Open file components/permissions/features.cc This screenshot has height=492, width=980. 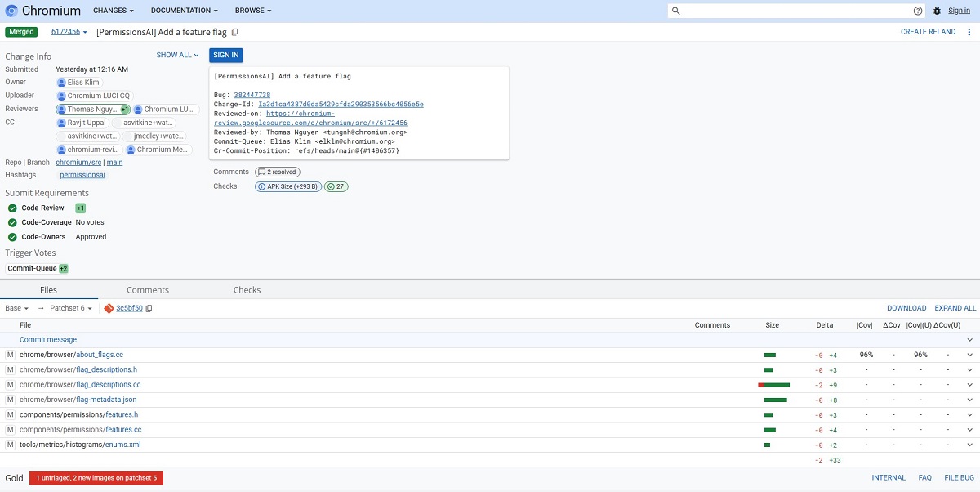(81, 430)
